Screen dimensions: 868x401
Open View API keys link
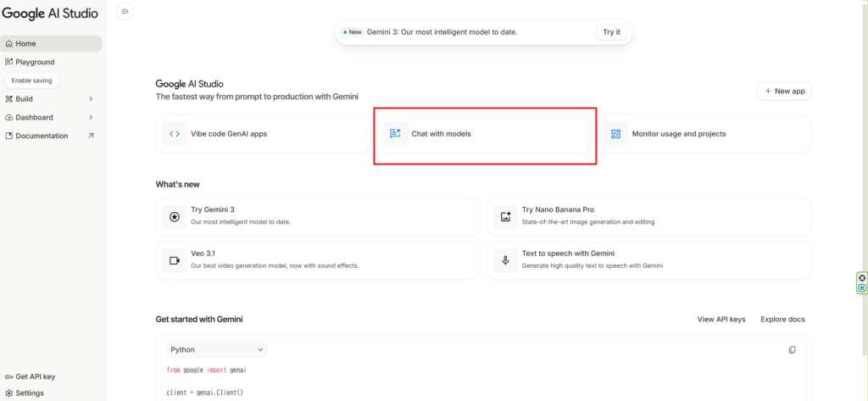721,320
